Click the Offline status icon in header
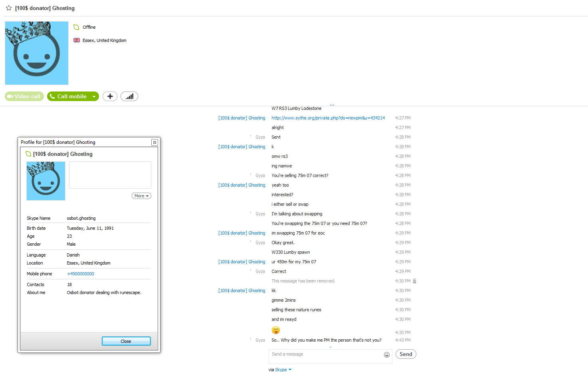This screenshot has height=372, width=588. pos(76,27)
